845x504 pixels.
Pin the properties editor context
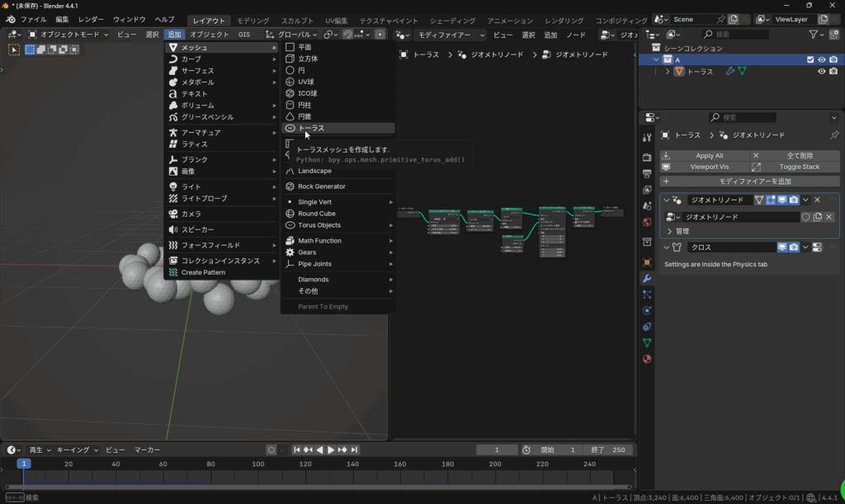834,135
